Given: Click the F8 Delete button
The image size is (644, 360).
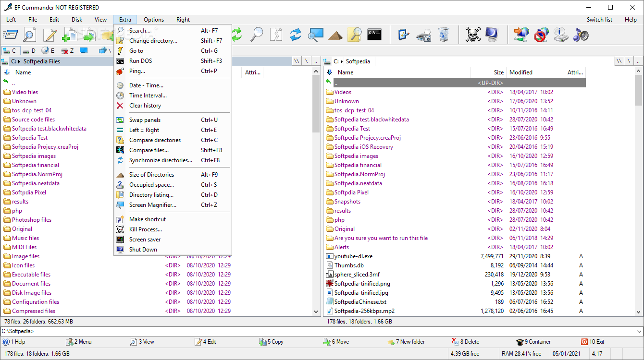Looking at the screenshot, I should click(x=466, y=342).
